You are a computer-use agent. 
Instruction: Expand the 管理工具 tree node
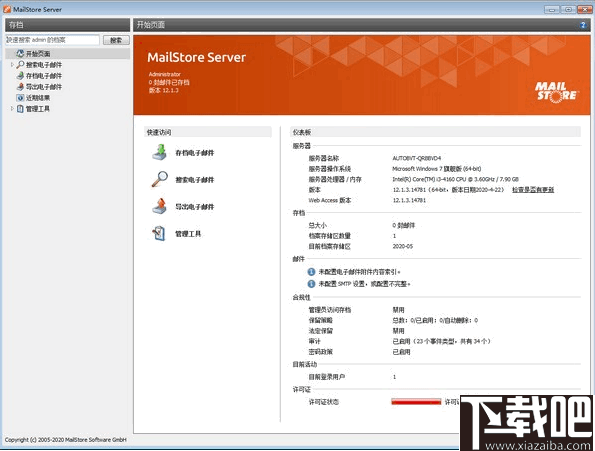tap(12, 109)
